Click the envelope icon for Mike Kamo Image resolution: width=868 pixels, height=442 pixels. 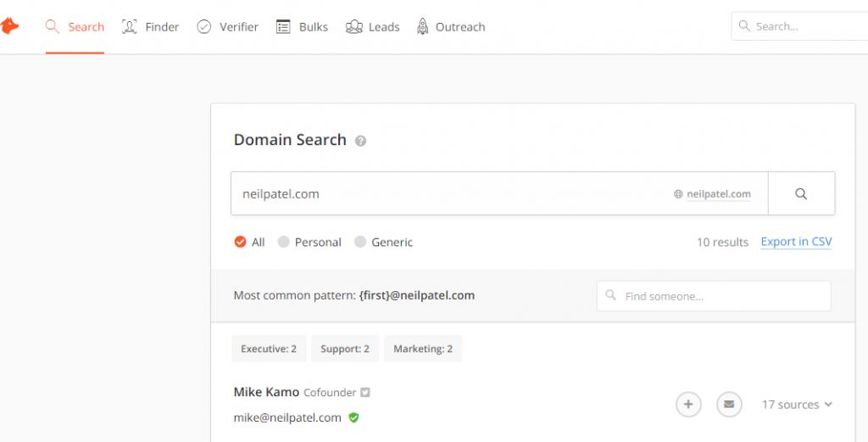tap(729, 405)
